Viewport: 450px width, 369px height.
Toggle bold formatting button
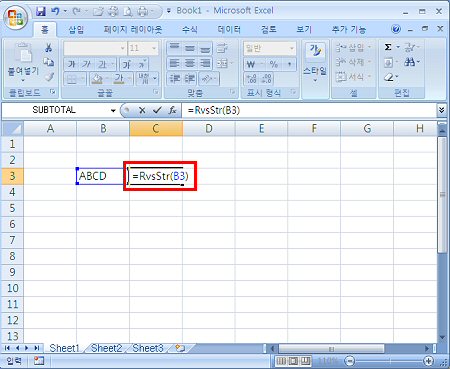click(71, 64)
